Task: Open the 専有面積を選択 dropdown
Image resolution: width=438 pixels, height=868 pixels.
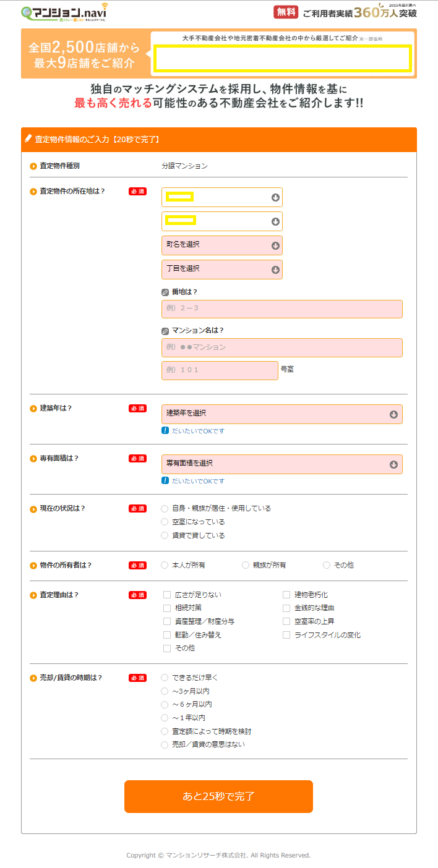Action: (281, 464)
